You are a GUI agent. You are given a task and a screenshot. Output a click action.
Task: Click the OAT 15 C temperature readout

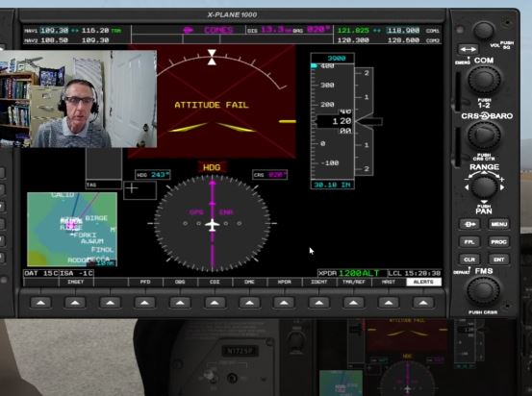(x=41, y=273)
